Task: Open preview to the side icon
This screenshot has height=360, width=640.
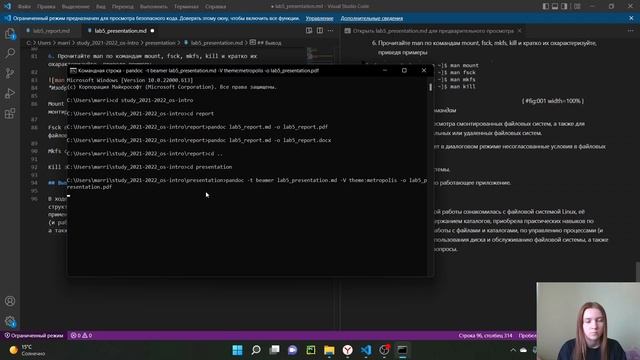Action: pos(309,31)
